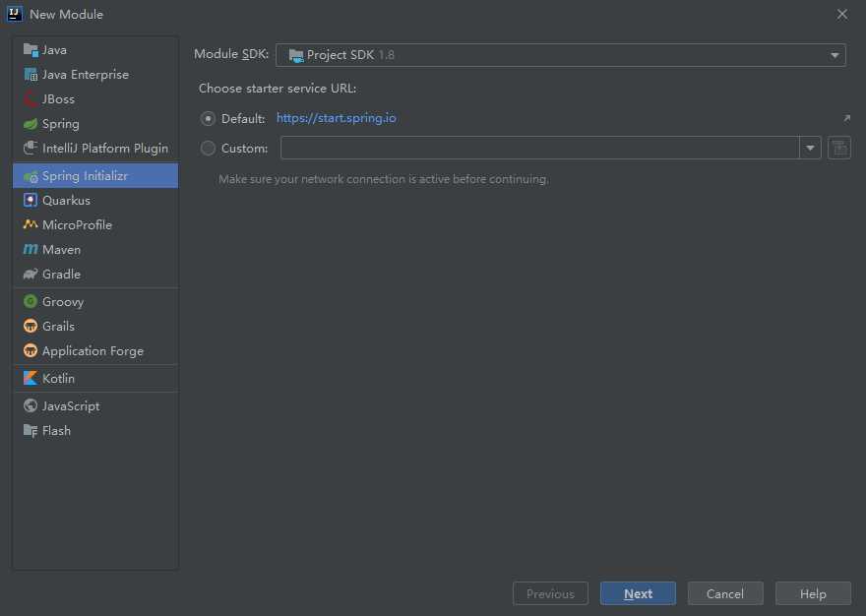
Task: Select Spring in the module list
Action: pyautogui.click(x=95, y=124)
